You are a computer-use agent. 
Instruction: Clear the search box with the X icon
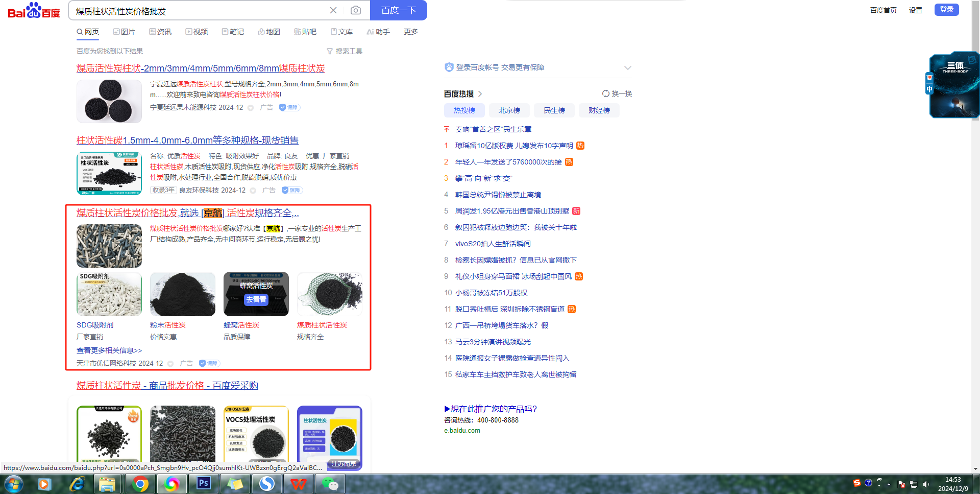(333, 10)
